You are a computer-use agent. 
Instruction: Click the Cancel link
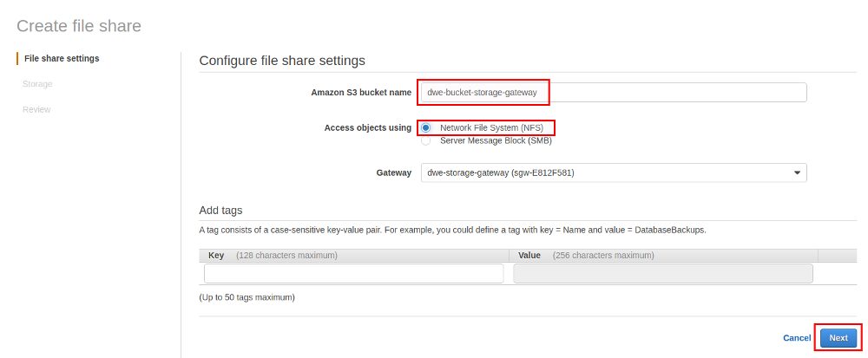(x=797, y=337)
